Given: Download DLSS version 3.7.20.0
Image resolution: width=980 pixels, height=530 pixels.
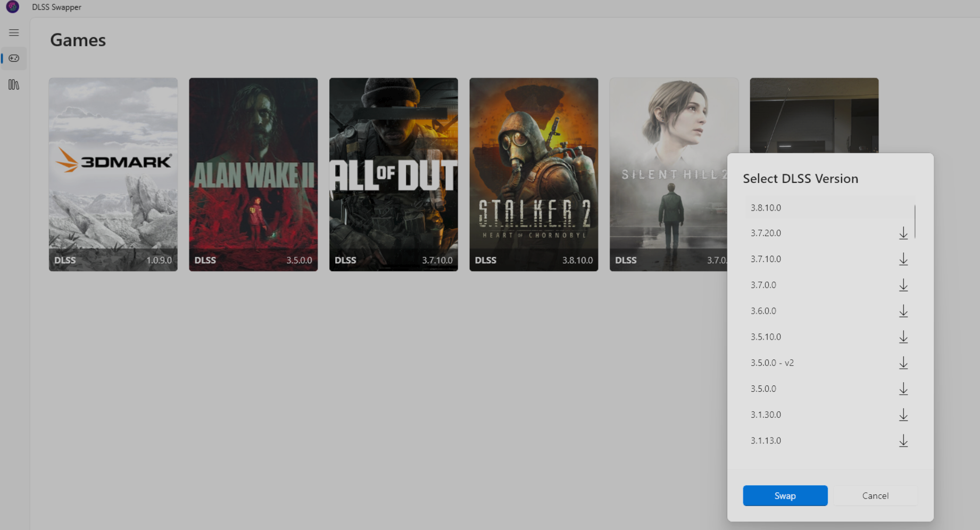Looking at the screenshot, I should pos(903,233).
